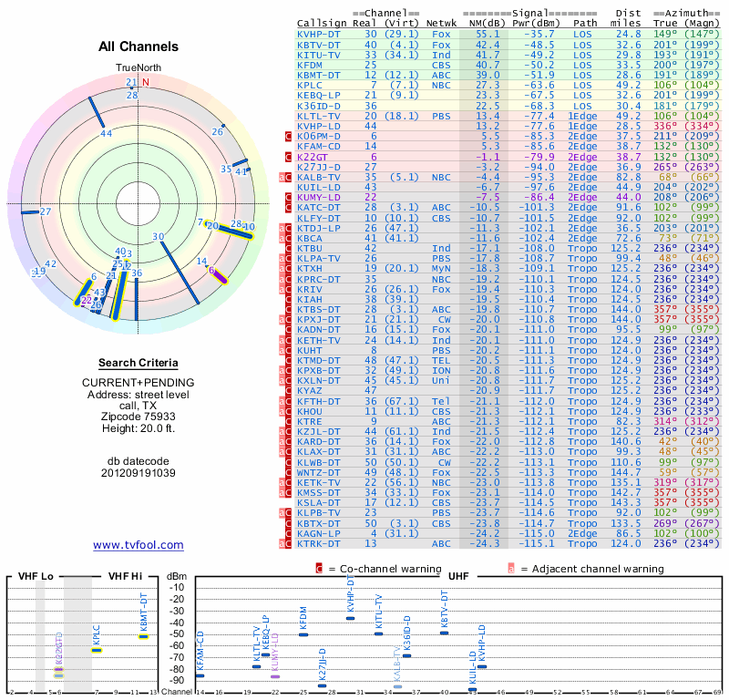Click the KVHP-DT bar in UHF chart

[x=351, y=619]
